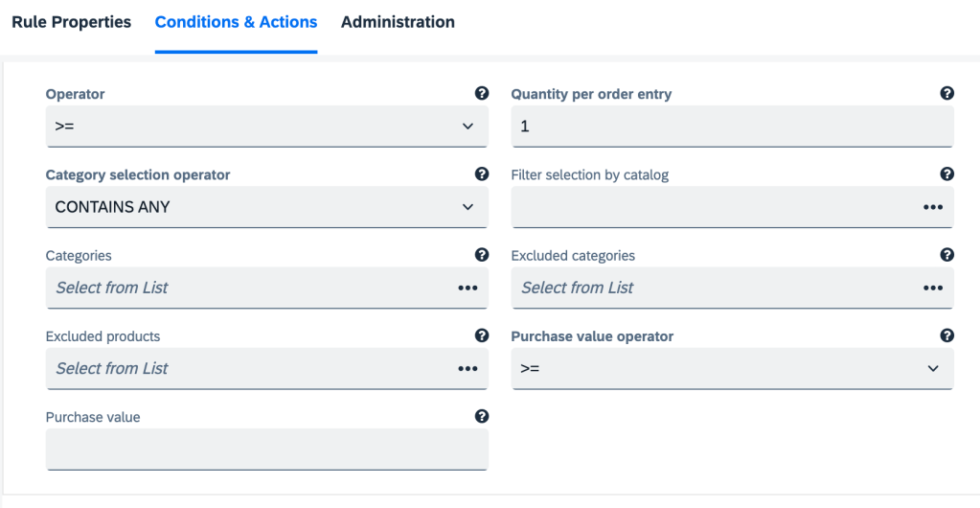Open Filter selection by catalog picker ellipsis

coord(932,207)
